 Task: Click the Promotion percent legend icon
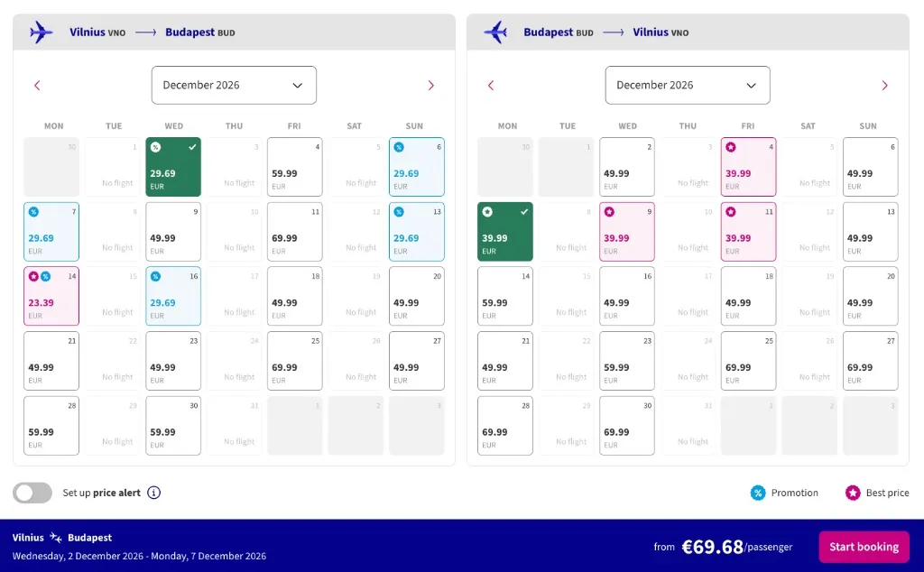click(758, 493)
